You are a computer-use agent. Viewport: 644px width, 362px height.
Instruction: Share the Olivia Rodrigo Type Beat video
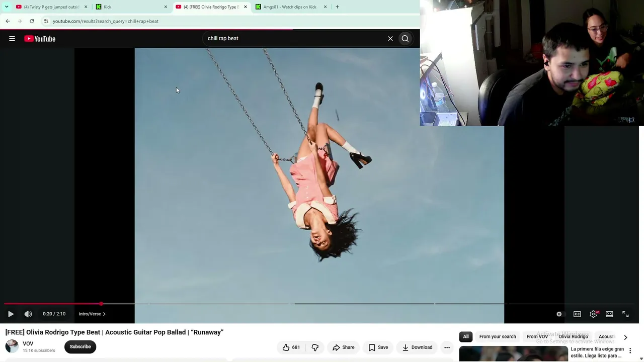(x=344, y=347)
